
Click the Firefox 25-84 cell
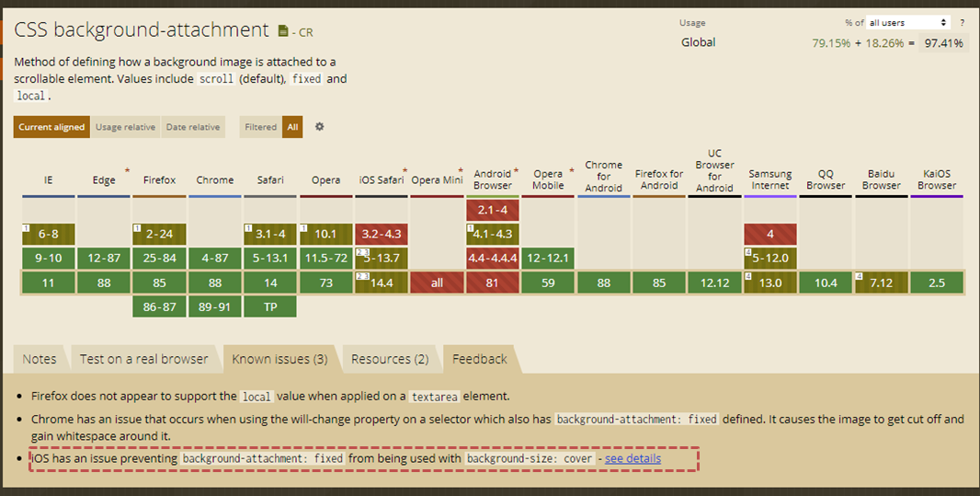[159, 258]
